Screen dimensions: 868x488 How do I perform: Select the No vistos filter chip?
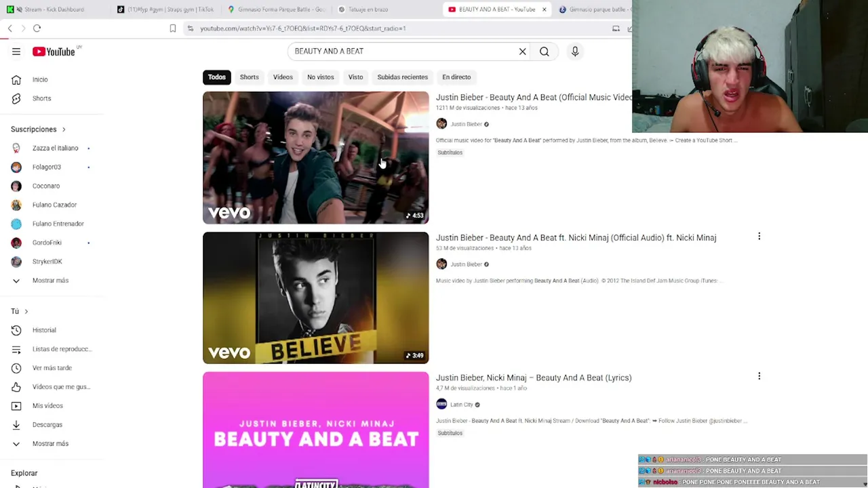(x=321, y=77)
